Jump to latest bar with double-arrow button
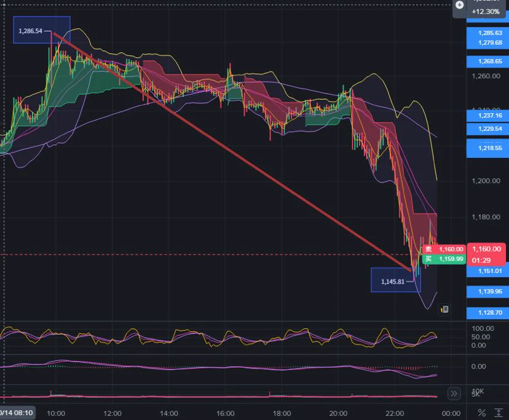This screenshot has width=509, height=420. point(454,394)
